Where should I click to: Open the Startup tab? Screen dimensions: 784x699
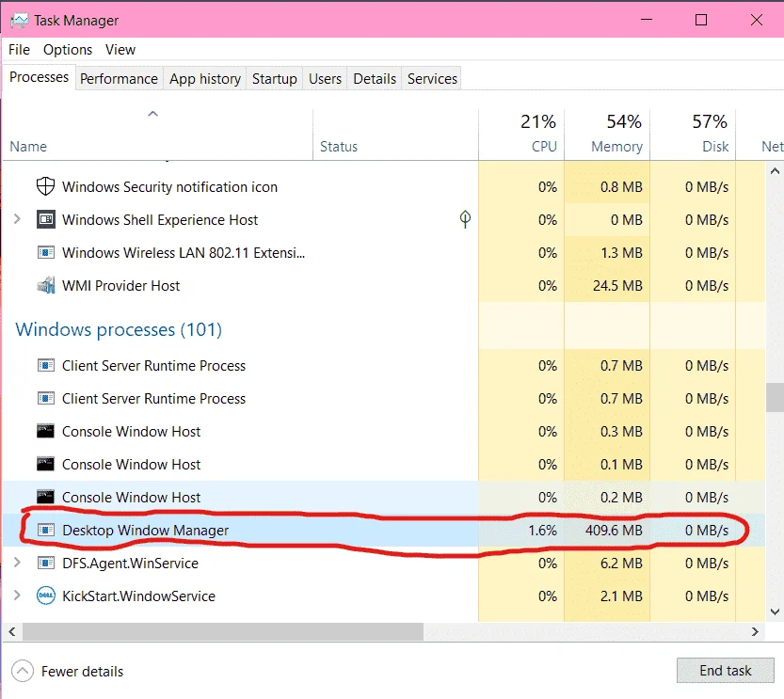[x=275, y=78]
